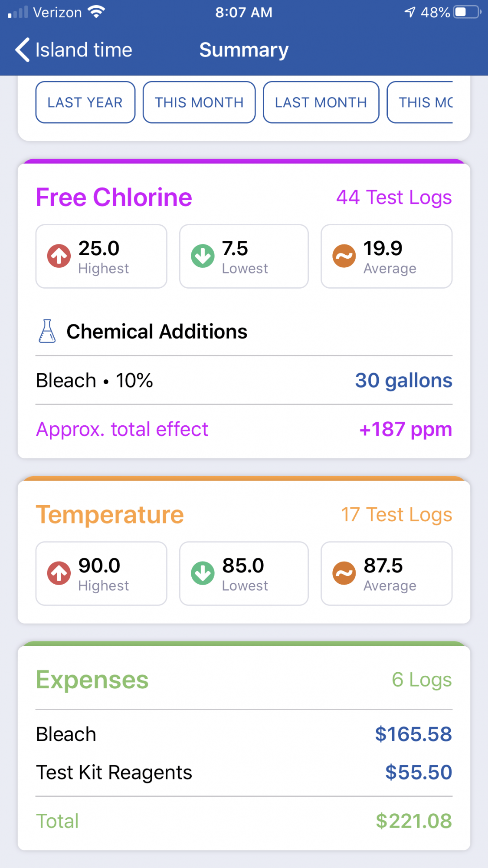Tap the Chemical Additions flask icon

pos(47,331)
